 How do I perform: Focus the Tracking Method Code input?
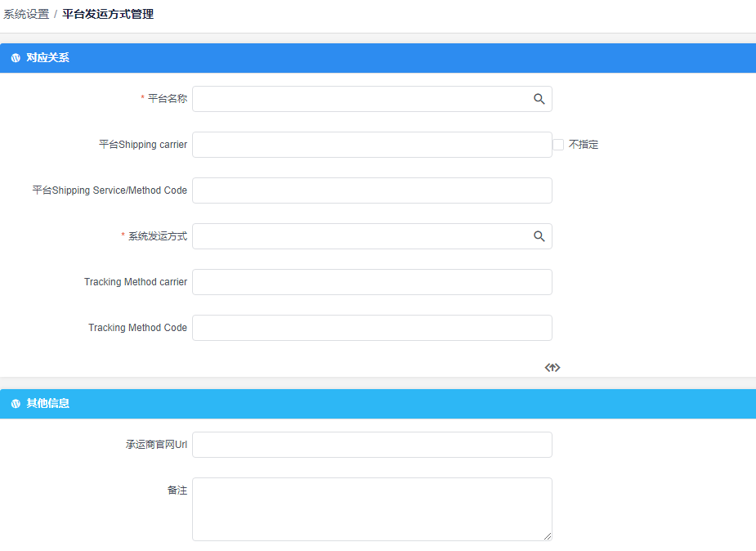(372, 328)
